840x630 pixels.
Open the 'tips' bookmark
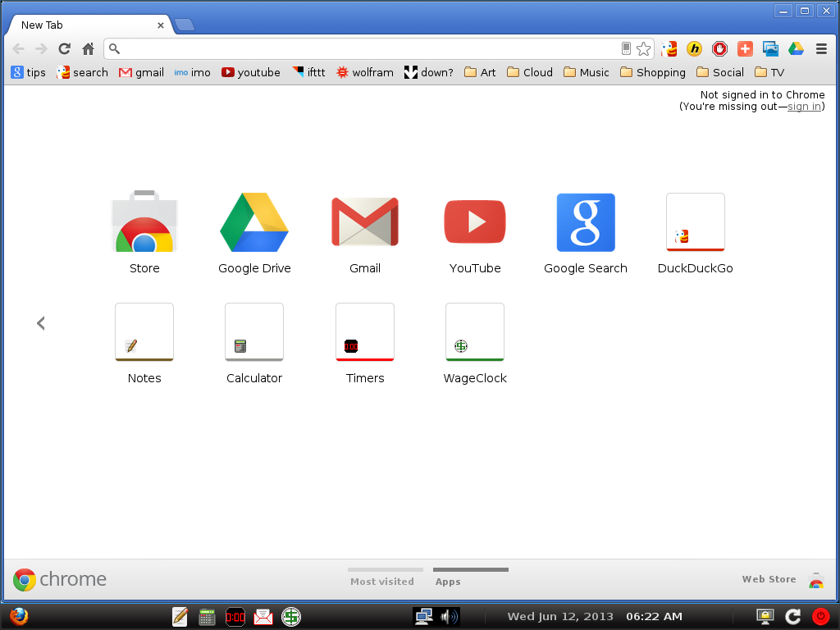click(29, 72)
